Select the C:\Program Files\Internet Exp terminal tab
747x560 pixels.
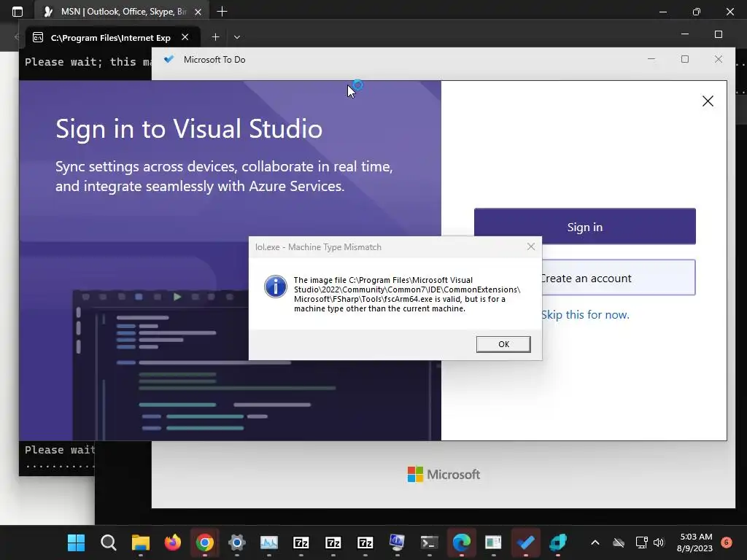pos(112,37)
